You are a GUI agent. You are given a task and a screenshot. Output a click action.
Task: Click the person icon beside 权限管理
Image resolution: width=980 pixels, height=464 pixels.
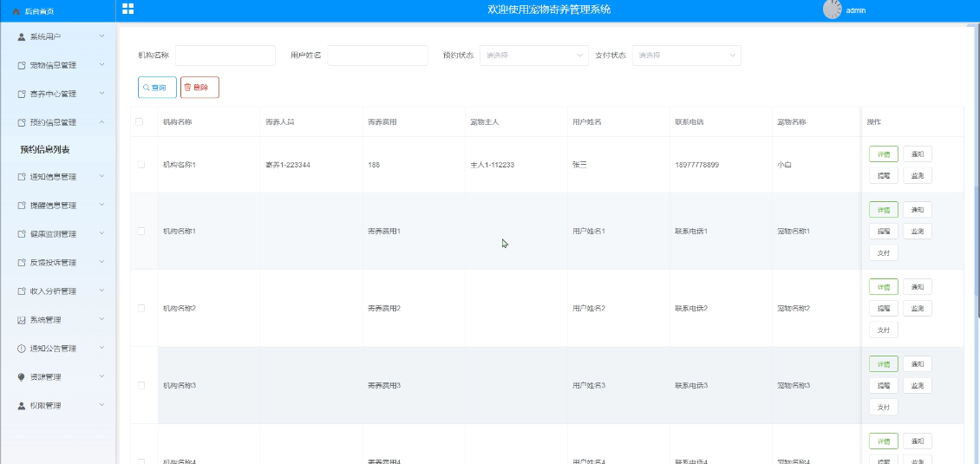[22, 406]
